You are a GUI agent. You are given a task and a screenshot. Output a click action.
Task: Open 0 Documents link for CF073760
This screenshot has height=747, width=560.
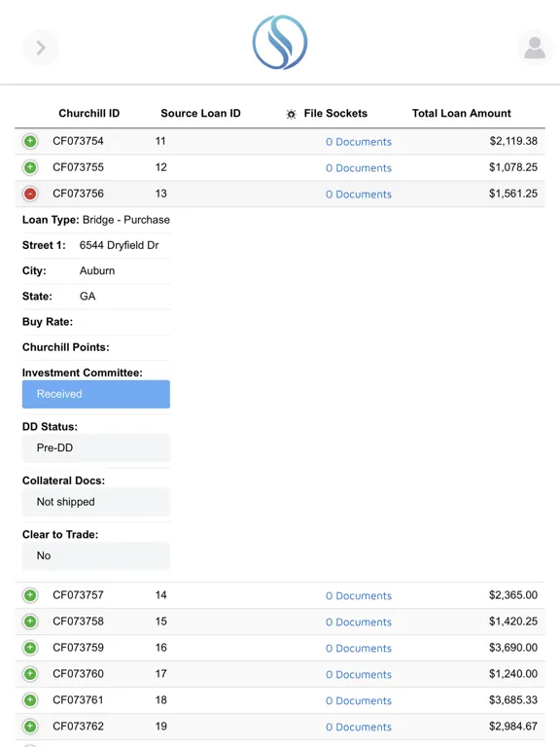click(x=359, y=674)
